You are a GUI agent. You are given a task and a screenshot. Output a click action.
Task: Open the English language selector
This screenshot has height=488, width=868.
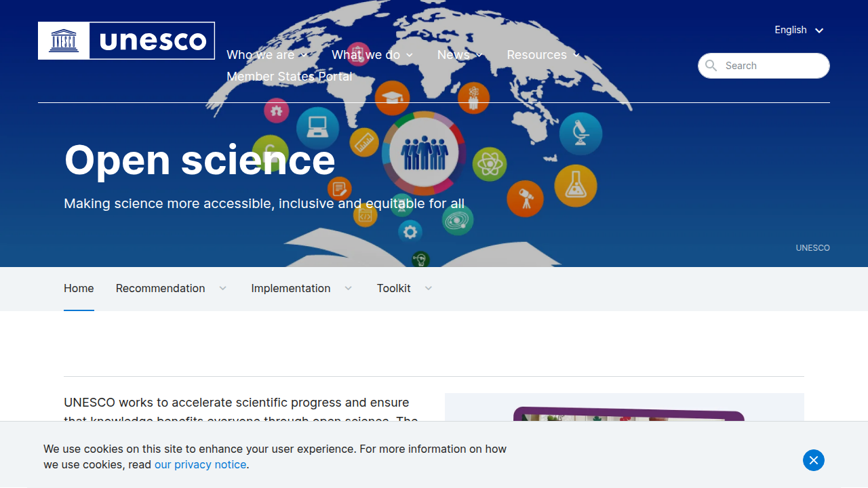click(x=800, y=30)
